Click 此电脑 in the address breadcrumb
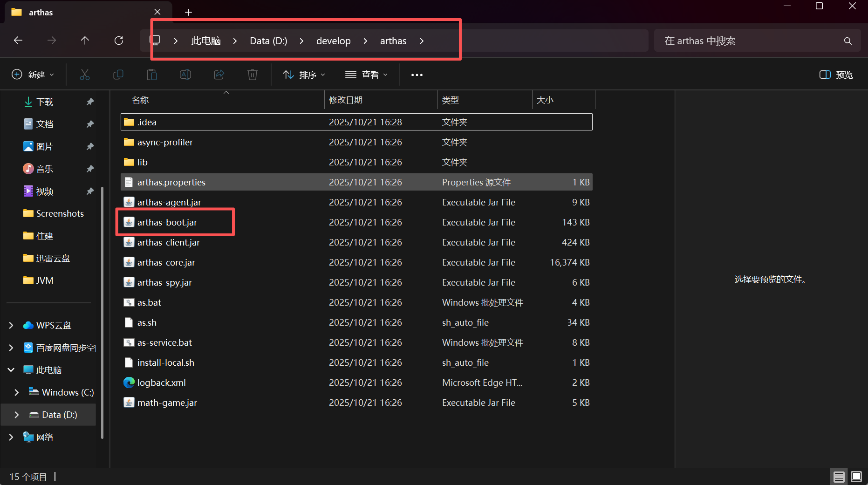 pos(206,41)
